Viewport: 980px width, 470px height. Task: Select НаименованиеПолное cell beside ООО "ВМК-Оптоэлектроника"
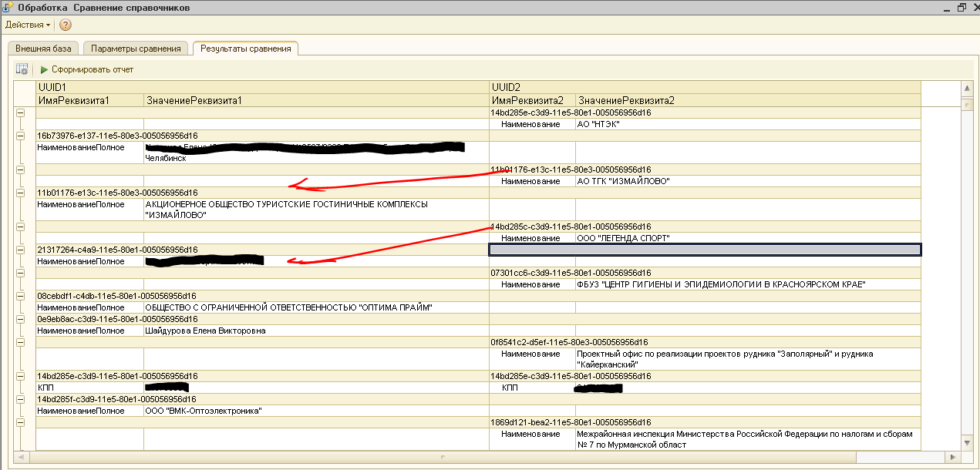pos(89,411)
